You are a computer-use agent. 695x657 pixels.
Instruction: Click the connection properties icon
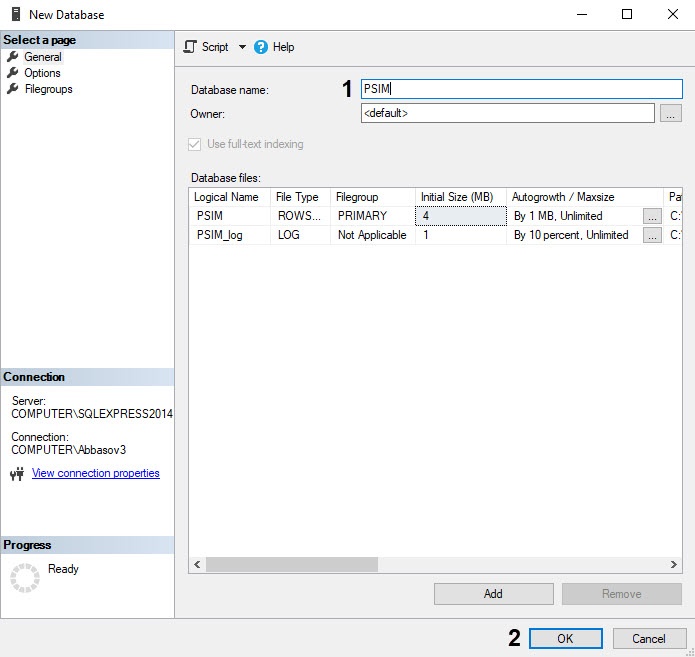coord(16,474)
